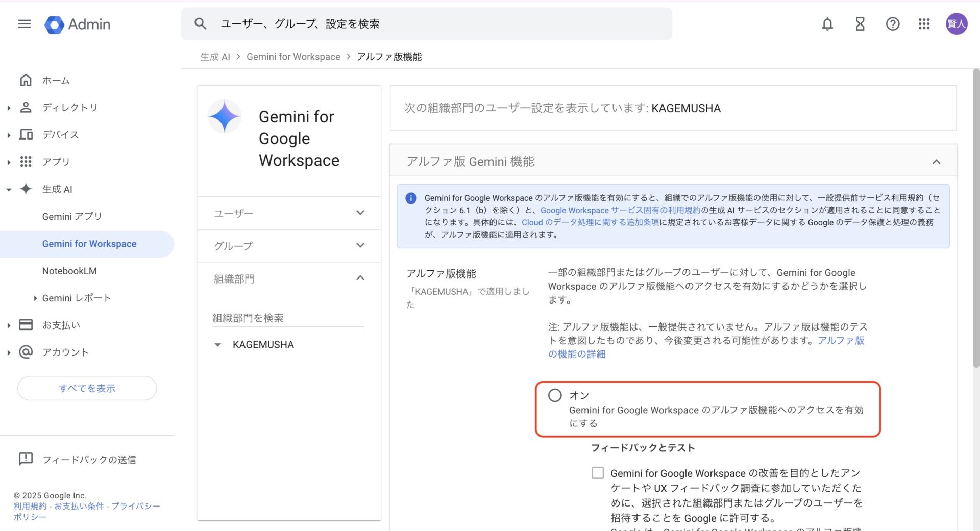This screenshot has width=980, height=531.
Task: Open the Google apps grid
Action: [924, 24]
